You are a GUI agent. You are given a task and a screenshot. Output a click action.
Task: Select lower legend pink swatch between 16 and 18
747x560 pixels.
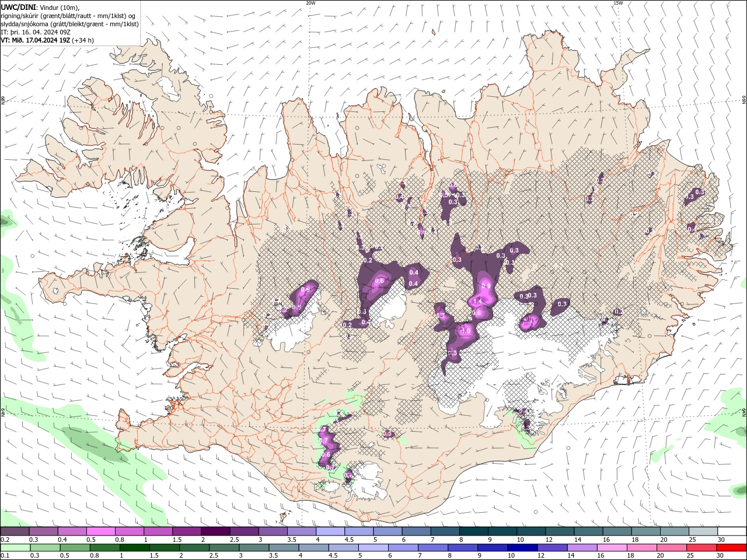(x=613, y=548)
